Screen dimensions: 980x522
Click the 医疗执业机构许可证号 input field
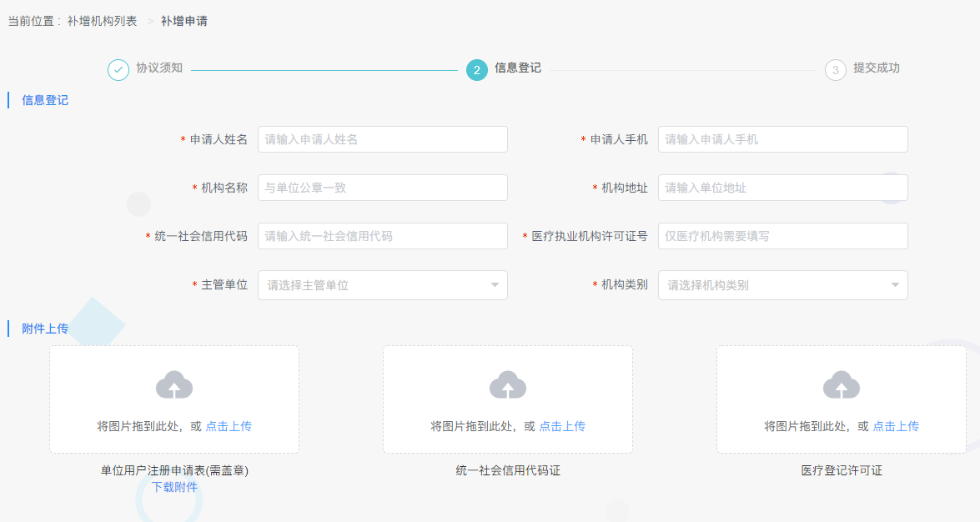[782, 236]
